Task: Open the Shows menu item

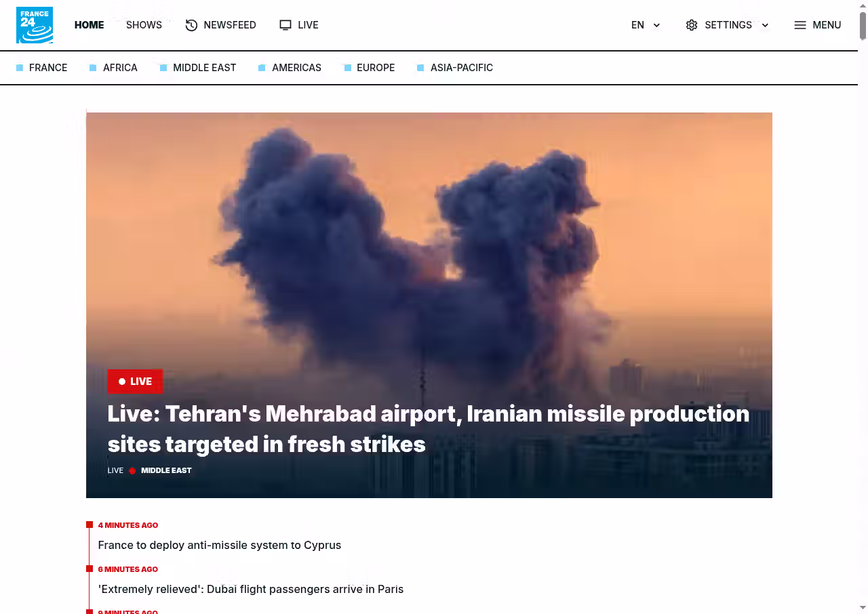Action: pyautogui.click(x=144, y=25)
